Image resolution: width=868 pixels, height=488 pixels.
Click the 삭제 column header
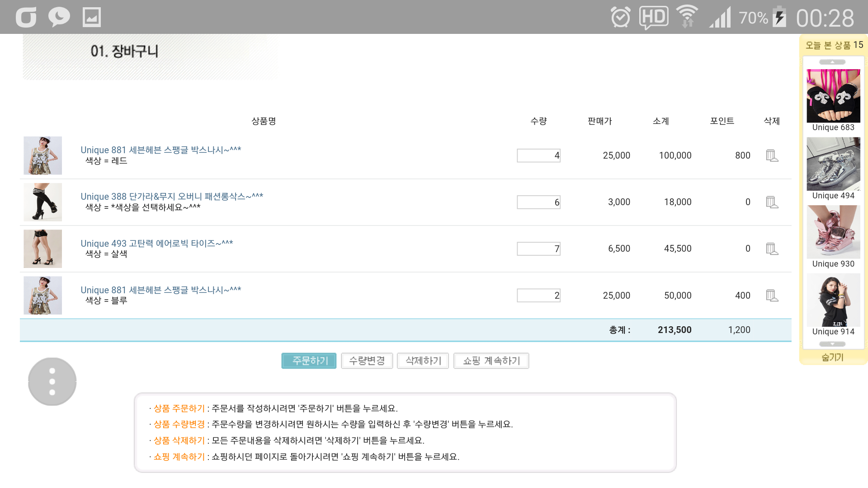click(772, 121)
